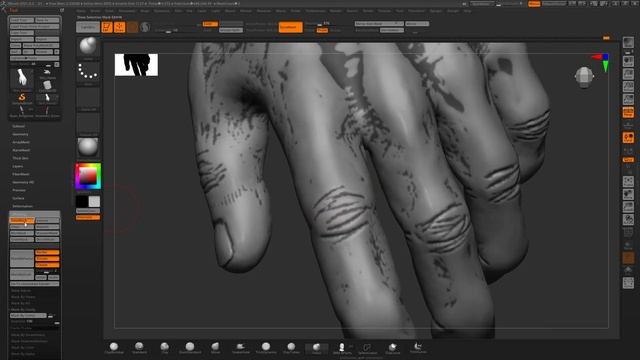Toggle the Border option in masking
This screenshot has width=640, height=360.
tap(47, 252)
